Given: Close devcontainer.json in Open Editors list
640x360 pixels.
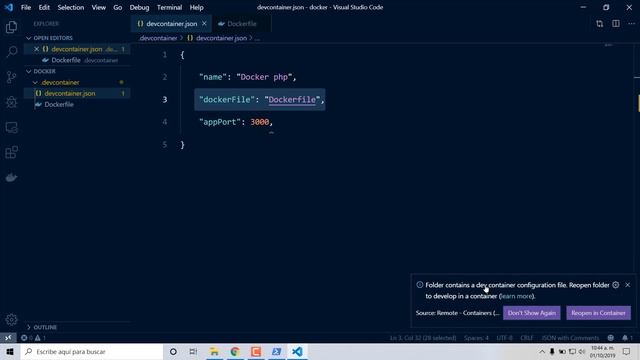Looking at the screenshot, I should click(x=36, y=49).
